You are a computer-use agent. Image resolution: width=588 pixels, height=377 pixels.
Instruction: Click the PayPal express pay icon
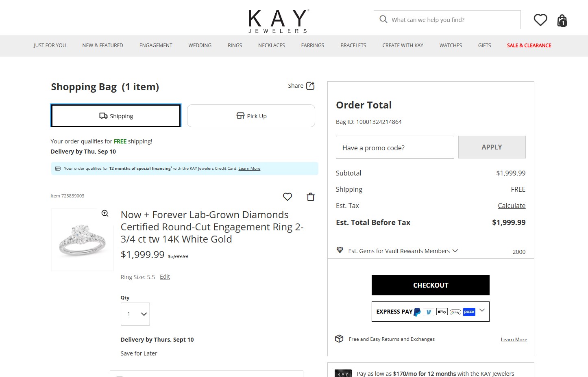[x=417, y=312]
